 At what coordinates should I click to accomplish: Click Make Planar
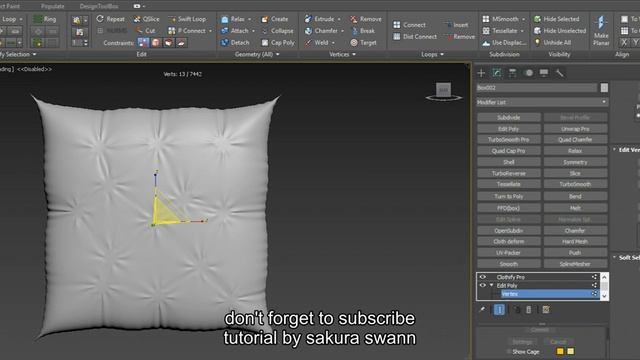pos(601,31)
